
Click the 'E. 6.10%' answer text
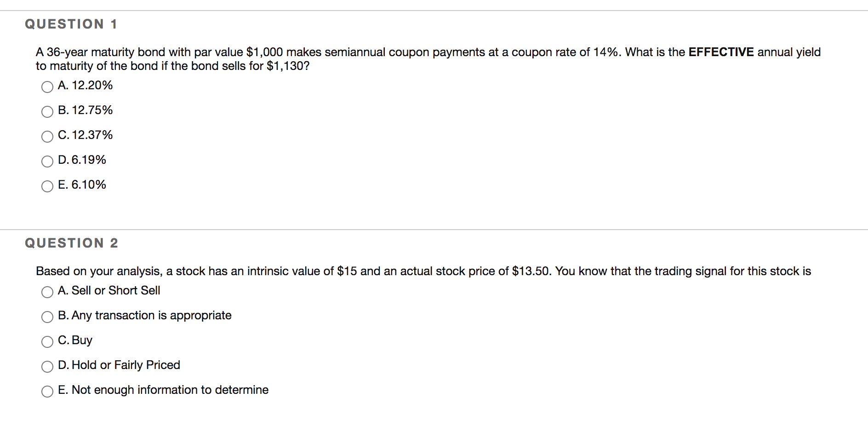(82, 185)
